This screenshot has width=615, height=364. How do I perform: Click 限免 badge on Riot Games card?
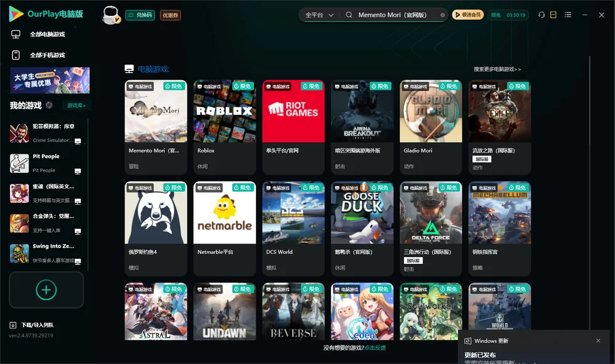(x=312, y=86)
